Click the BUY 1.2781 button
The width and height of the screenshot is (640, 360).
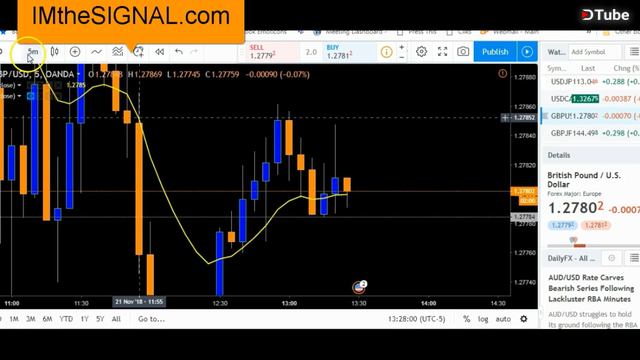(349, 52)
